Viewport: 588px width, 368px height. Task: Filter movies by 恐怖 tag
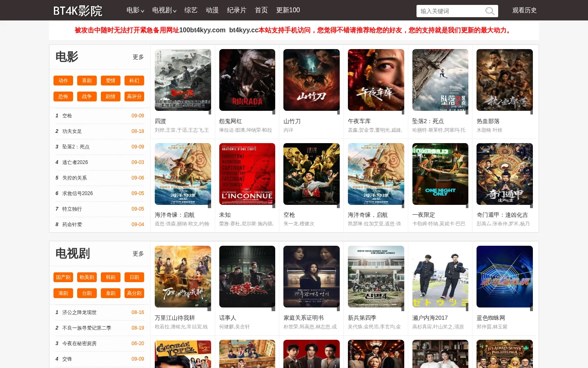point(63,96)
